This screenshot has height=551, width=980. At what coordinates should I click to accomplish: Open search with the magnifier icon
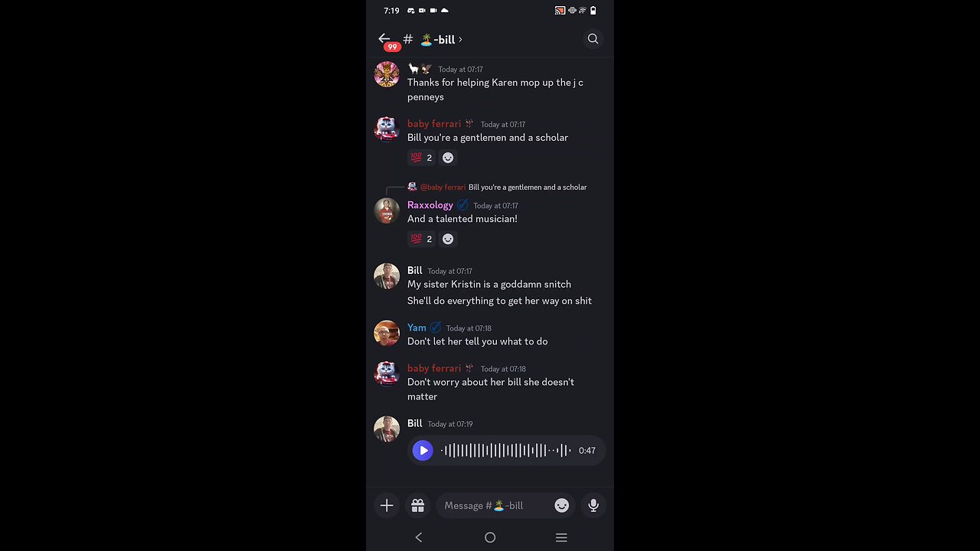[x=593, y=39]
